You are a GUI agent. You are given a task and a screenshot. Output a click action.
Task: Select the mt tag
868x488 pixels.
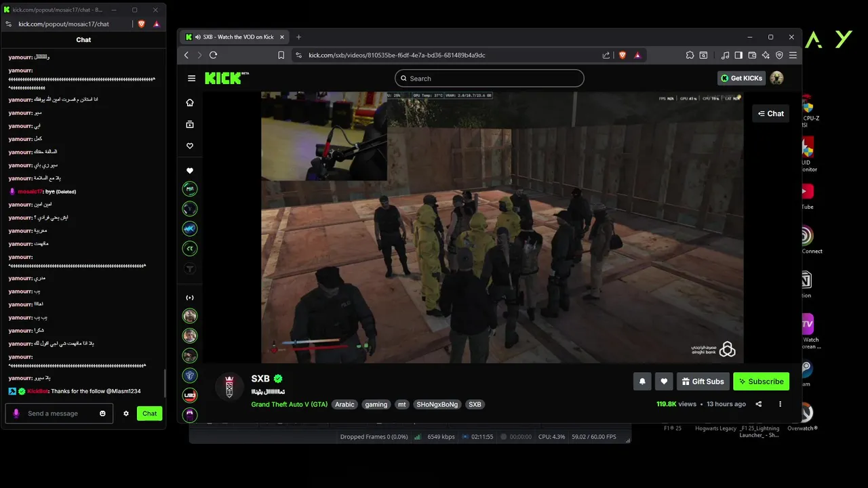click(x=402, y=405)
